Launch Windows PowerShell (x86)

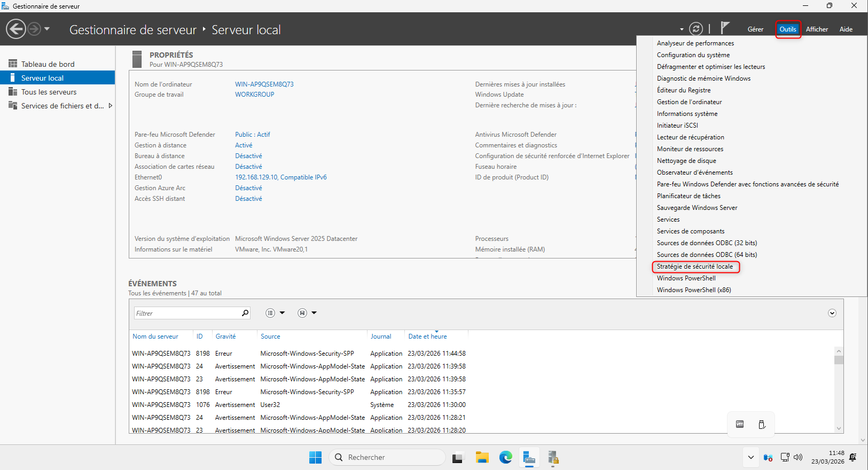[694, 290]
